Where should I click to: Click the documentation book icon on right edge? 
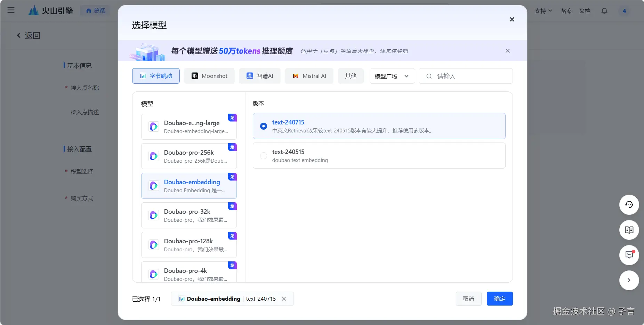(629, 230)
